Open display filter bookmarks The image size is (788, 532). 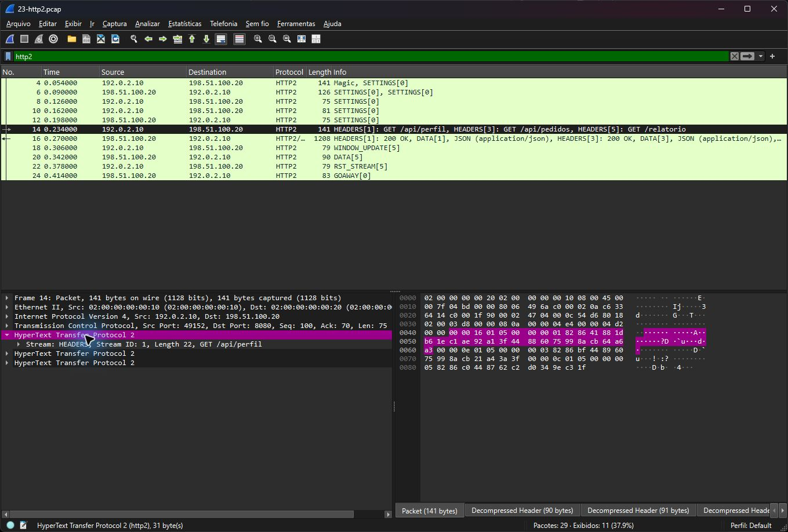(8, 56)
